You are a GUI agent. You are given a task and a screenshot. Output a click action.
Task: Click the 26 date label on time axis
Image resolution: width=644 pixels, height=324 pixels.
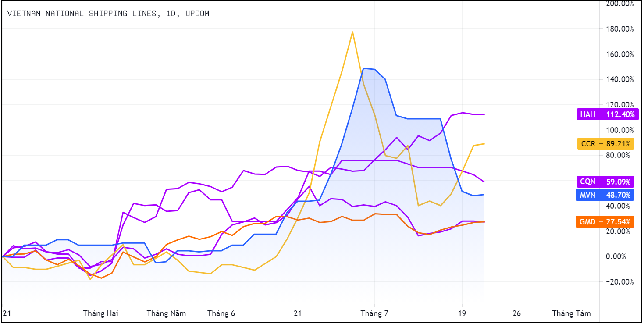(516, 313)
